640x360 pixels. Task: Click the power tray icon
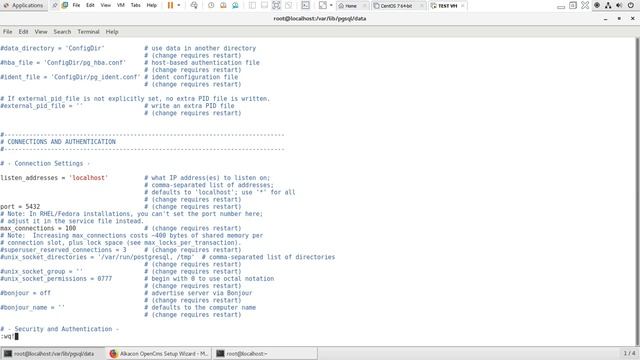[631, 5]
